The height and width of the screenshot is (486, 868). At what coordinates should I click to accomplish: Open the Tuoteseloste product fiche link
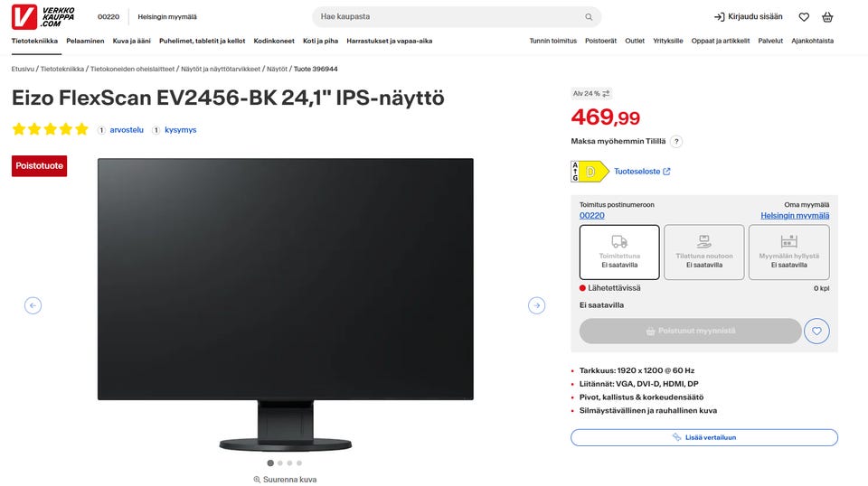(642, 172)
